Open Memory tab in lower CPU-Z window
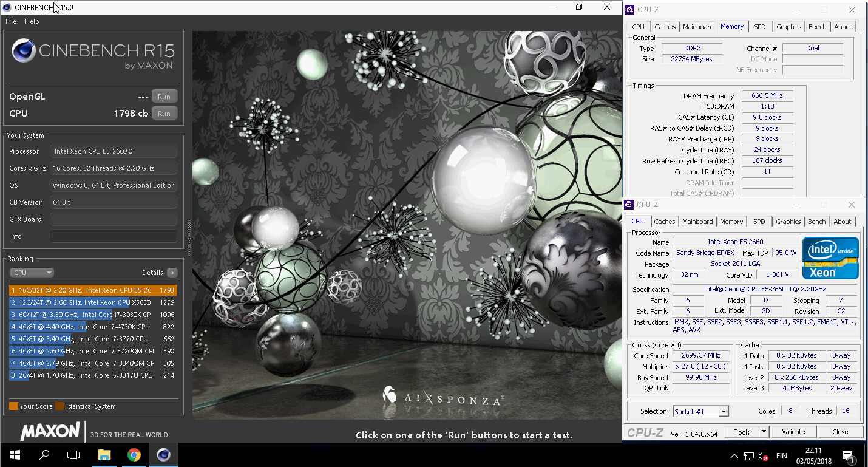868x467 pixels. coord(731,222)
